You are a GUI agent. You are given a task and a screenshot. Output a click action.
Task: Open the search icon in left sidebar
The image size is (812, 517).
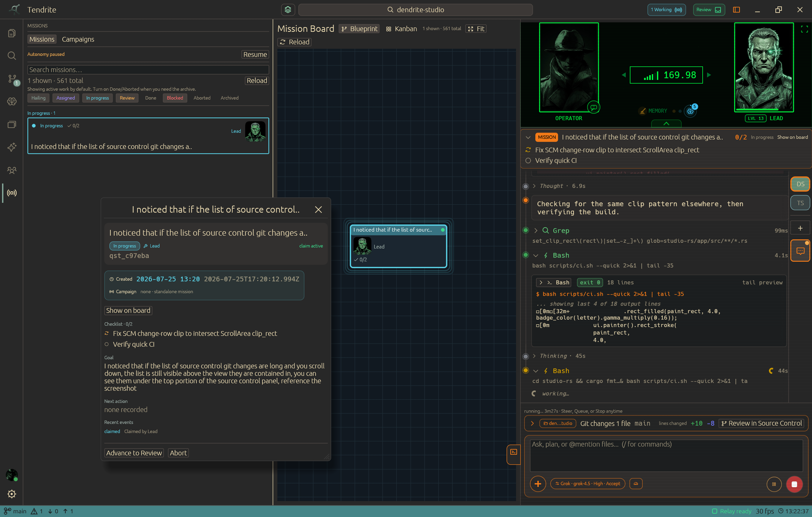12,56
